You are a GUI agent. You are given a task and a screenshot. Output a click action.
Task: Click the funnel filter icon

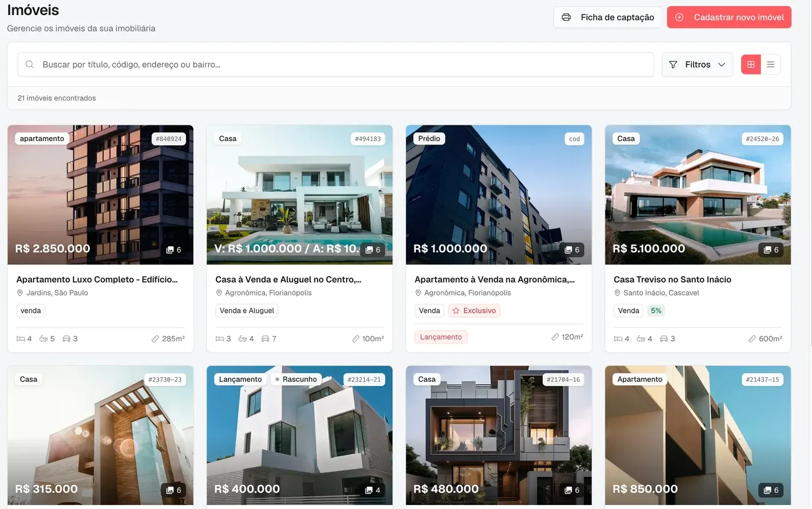[x=673, y=64]
